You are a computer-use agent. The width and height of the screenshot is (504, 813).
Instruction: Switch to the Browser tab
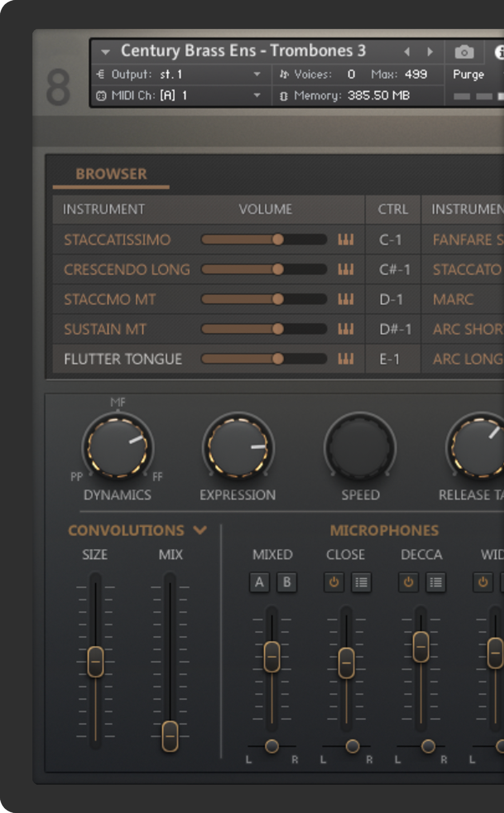click(x=111, y=174)
